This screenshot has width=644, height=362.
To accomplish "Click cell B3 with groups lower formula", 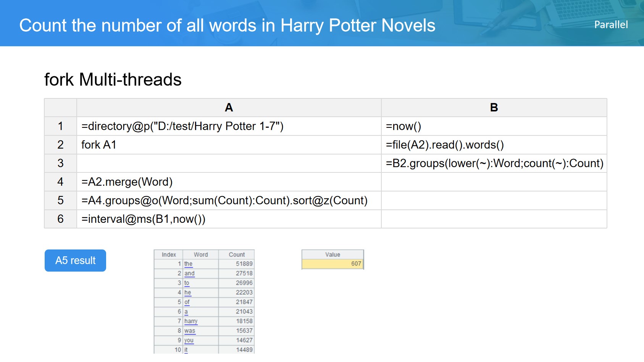I will point(494,163).
